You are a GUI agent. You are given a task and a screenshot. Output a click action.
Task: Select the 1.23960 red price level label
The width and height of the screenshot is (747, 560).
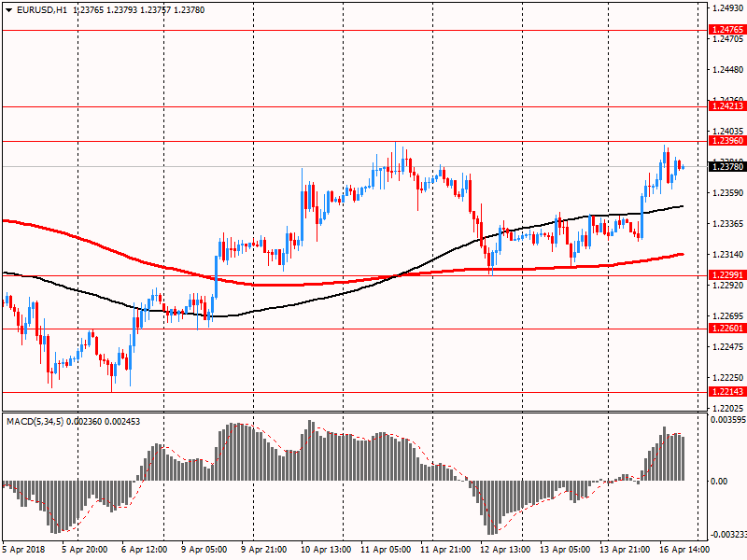click(727, 141)
